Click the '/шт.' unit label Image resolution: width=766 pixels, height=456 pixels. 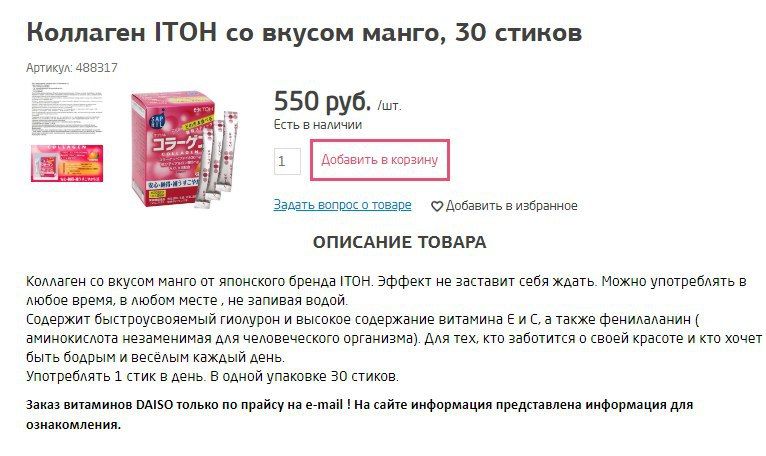point(389,106)
